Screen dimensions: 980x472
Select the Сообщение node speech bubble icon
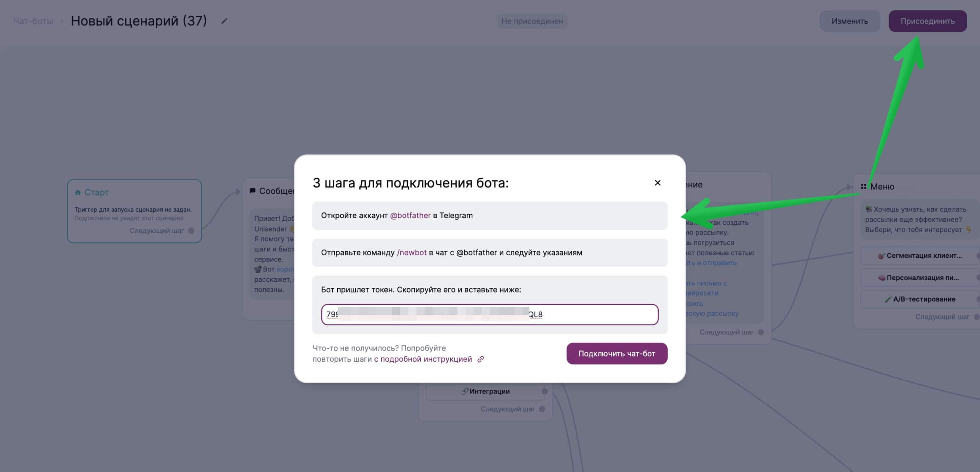(252, 191)
